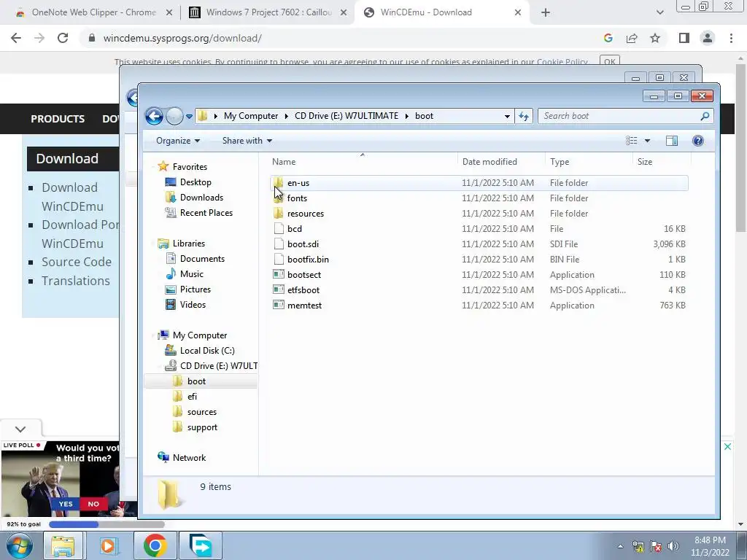Screen dimensions: 747x560
Task: Click the PRODUCTS menu on WinCDEmu site
Action: pos(58,119)
